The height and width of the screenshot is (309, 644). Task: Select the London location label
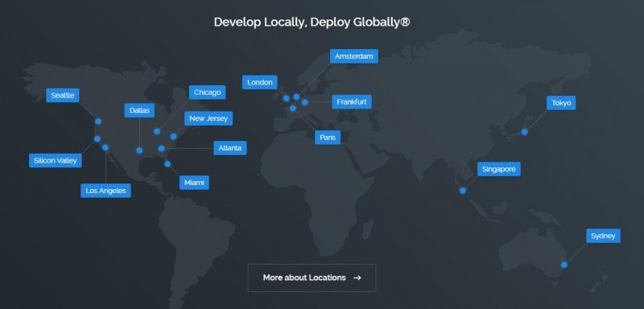[x=259, y=82]
